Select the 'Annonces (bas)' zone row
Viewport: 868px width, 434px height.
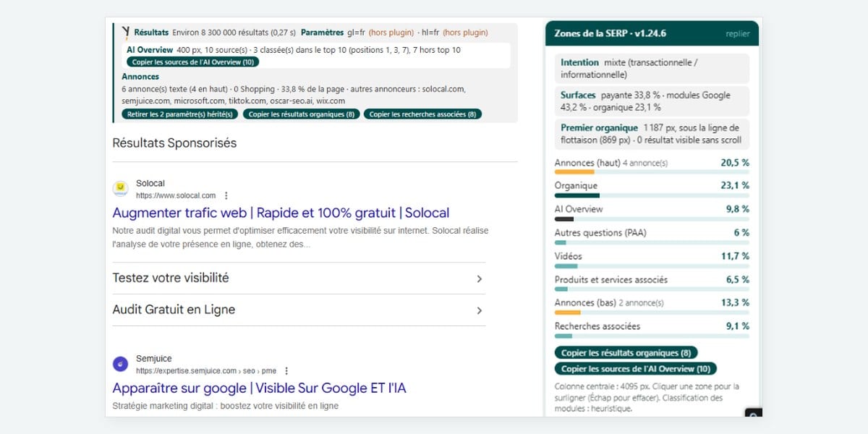[x=652, y=306]
